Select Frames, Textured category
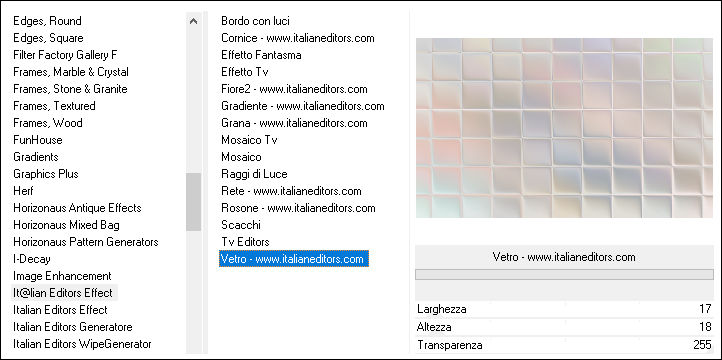 pos(54,106)
